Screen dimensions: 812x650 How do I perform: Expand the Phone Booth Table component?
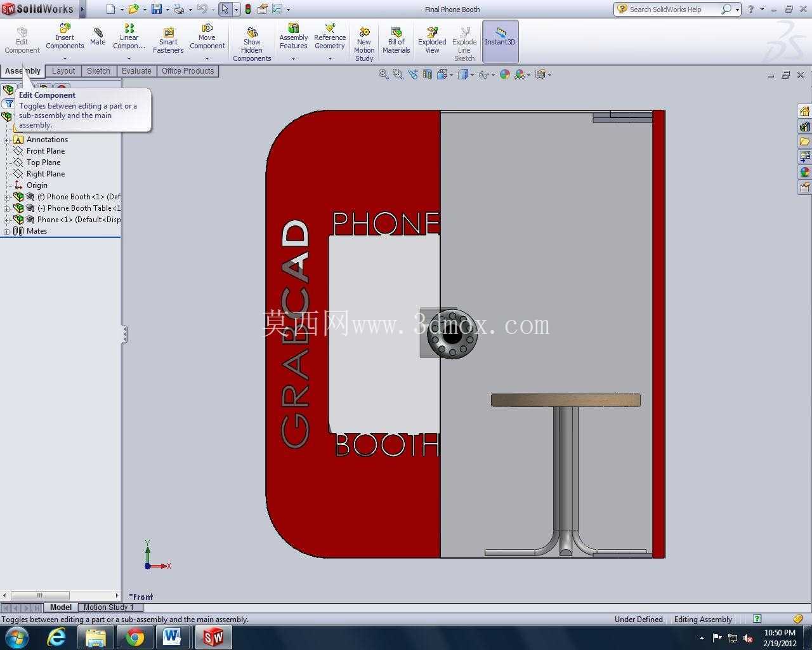tap(7, 208)
